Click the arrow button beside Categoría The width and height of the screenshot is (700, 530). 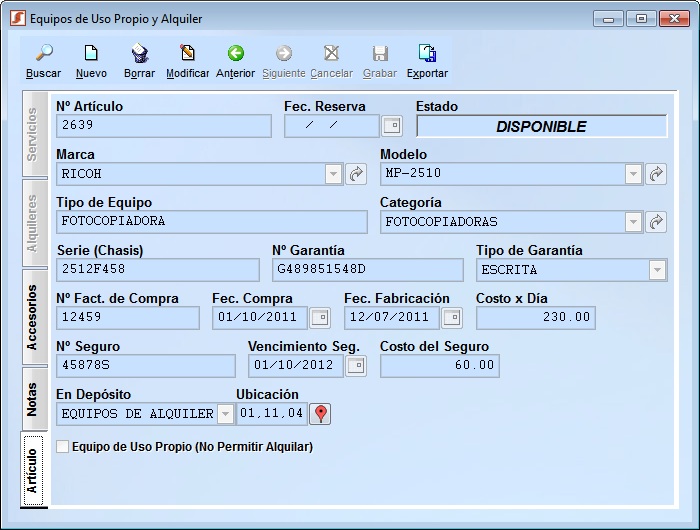click(x=656, y=222)
